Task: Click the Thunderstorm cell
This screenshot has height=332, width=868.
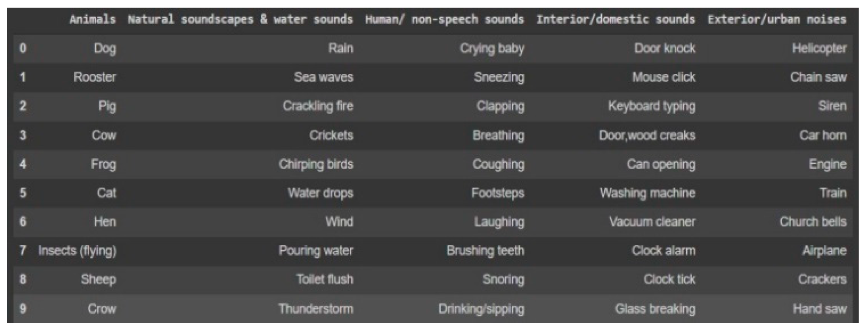Action: tap(316, 309)
